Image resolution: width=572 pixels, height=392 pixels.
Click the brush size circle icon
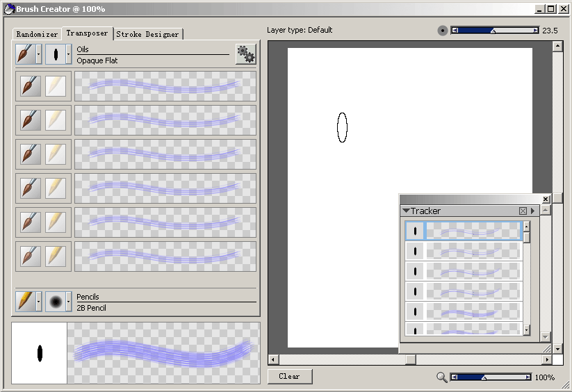point(443,31)
